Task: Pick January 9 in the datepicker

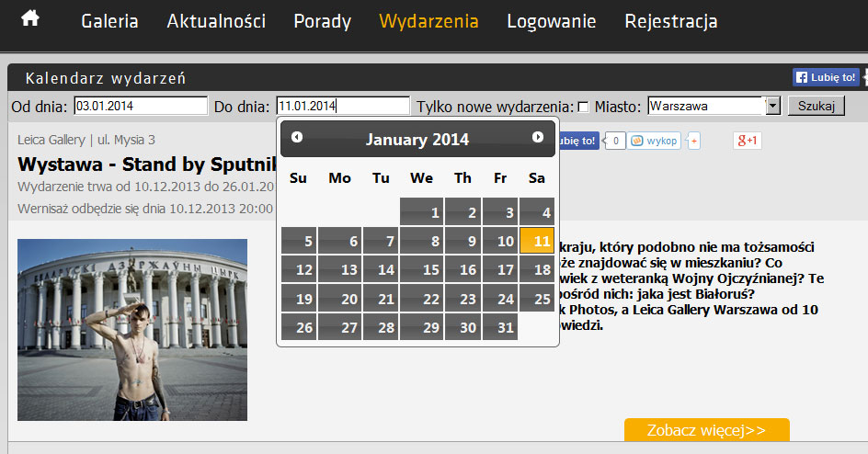Action: click(463, 241)
